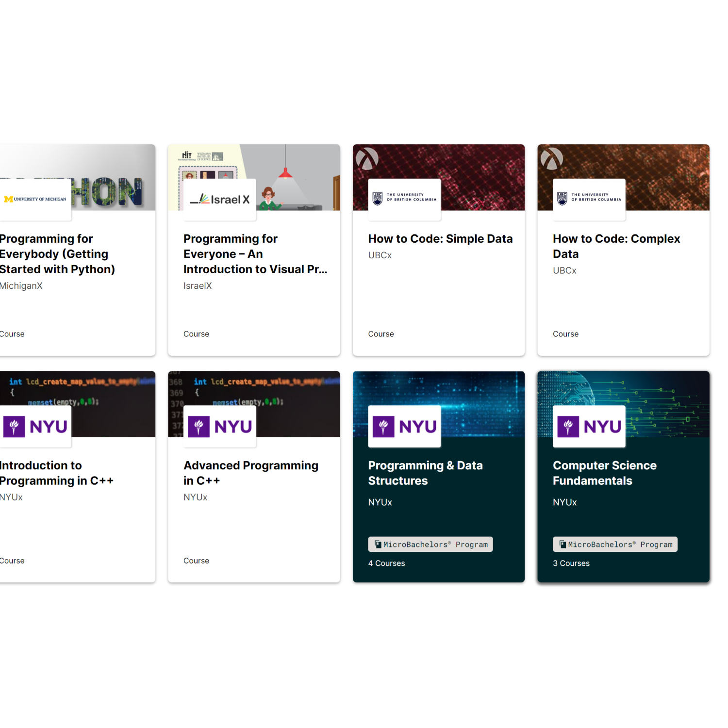Open the How to Code: Complex Data title
The height and width of the screenshot is (728, 728).
(x=616, y=246)
